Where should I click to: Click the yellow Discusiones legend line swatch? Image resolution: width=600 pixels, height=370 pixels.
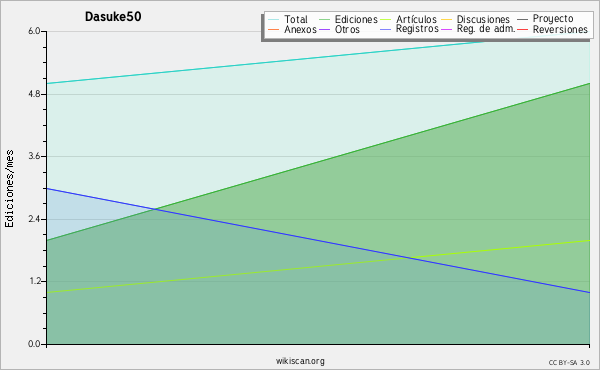coord(447,20)
